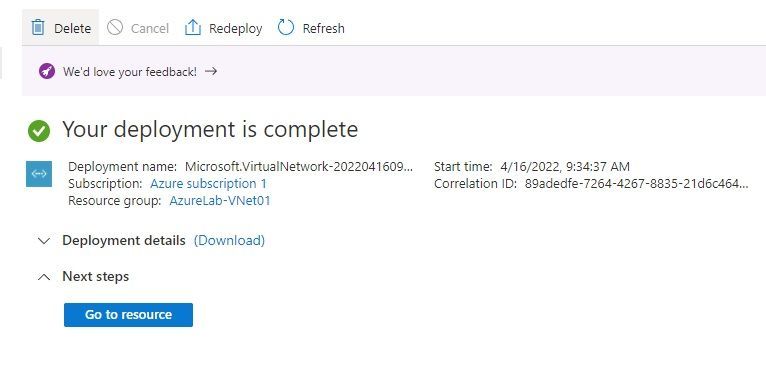Image resolution: width=766 pixels, height=369 pixels.
Task: Go to resource button
Action: click(128, 314)
